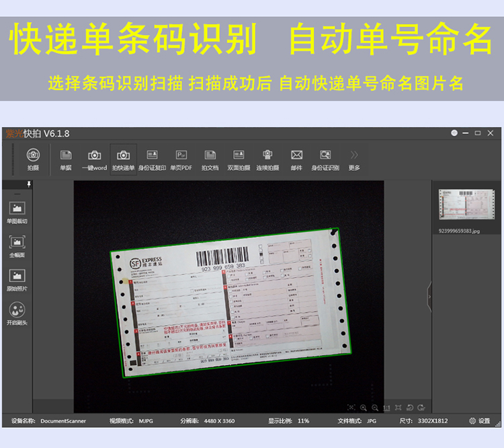Select the 单据 scan mode
This screenshot has height=448, width=504.
point(66,159)
